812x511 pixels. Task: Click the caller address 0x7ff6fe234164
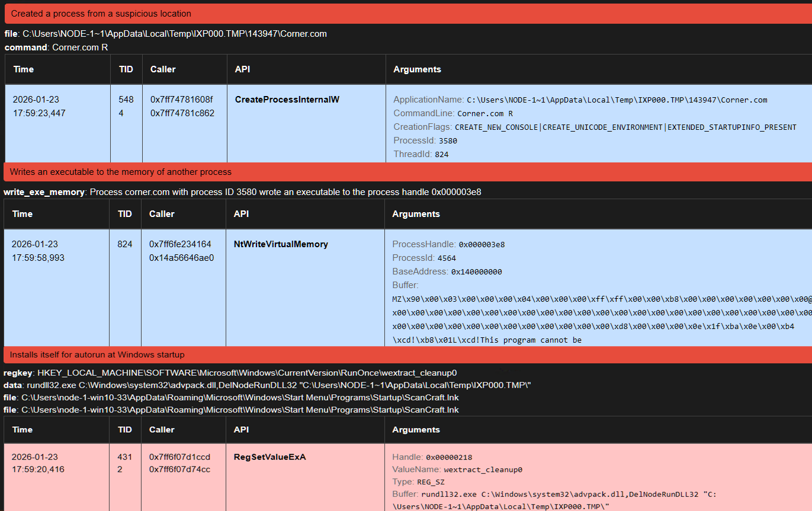(180, 244)
